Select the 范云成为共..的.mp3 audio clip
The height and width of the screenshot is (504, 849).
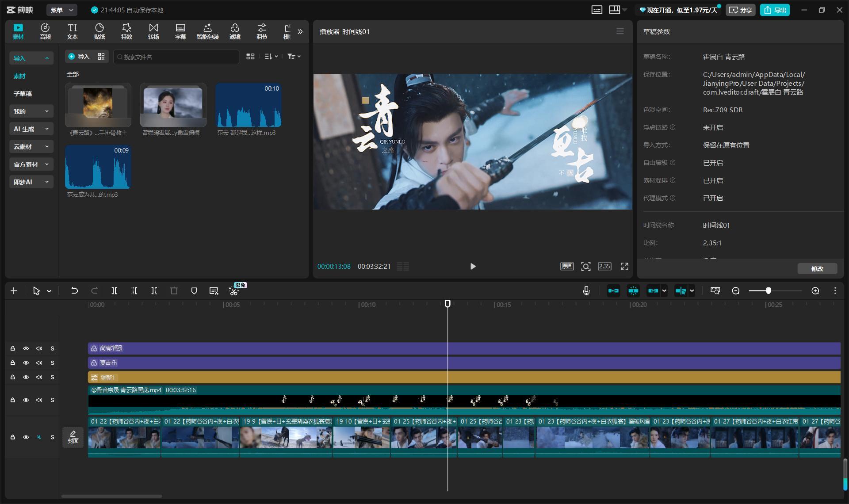tap(98, 167)
